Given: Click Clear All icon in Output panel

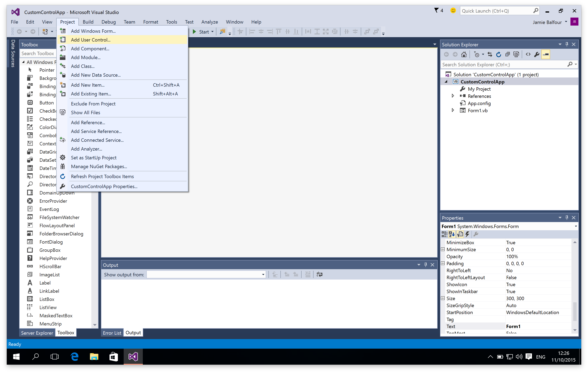Looking at the screenshot, I should 308,274.
